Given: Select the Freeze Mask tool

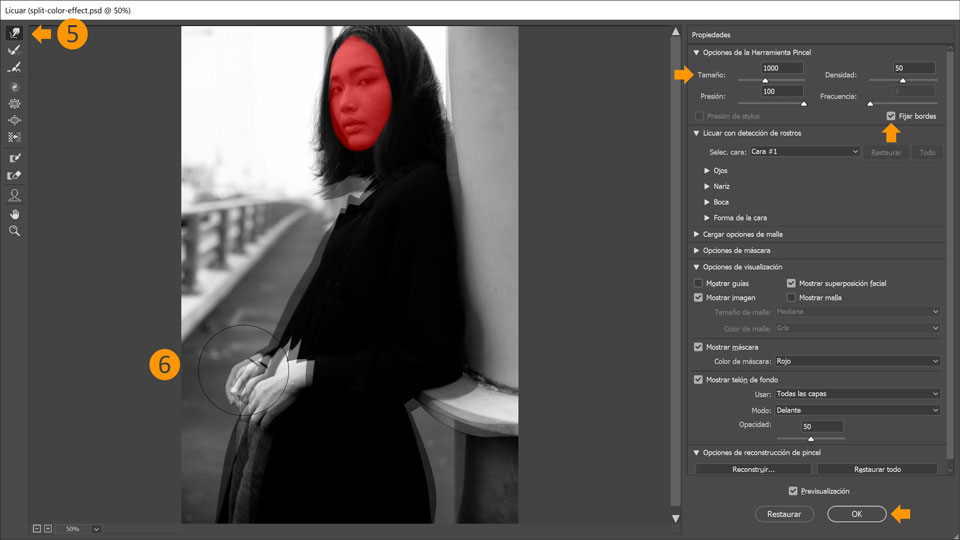Looking at the screenshot, I should pos(14,158).
